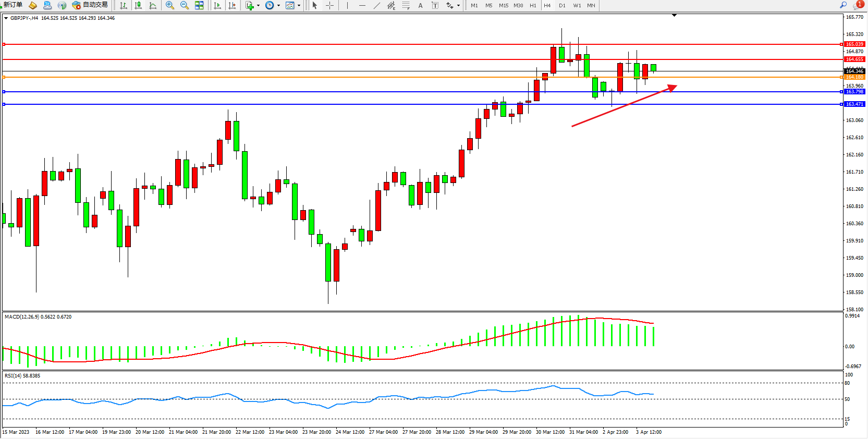Screen dimensions: 868x439
Task: Click the chart shift marker triangle
Action: tap(674, 16)
